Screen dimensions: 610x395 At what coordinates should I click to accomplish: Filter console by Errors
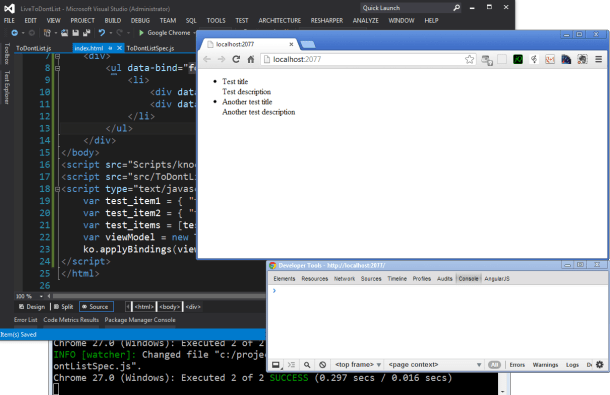coord(517,365)
